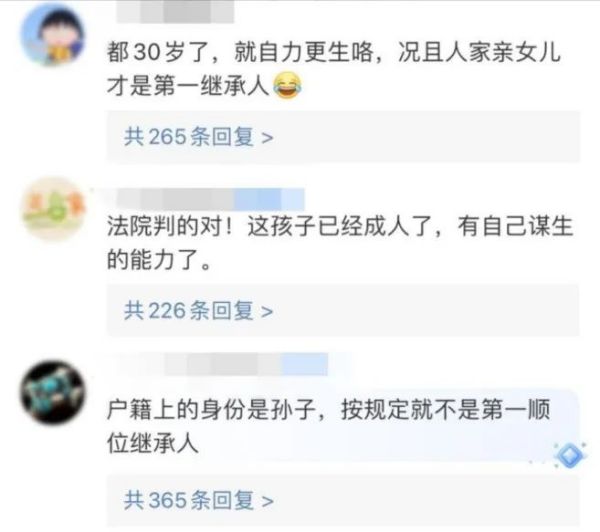Expand the 共226条回复 reply thread
The height and width of the screenshot is (532, 600).
[343, 310]
